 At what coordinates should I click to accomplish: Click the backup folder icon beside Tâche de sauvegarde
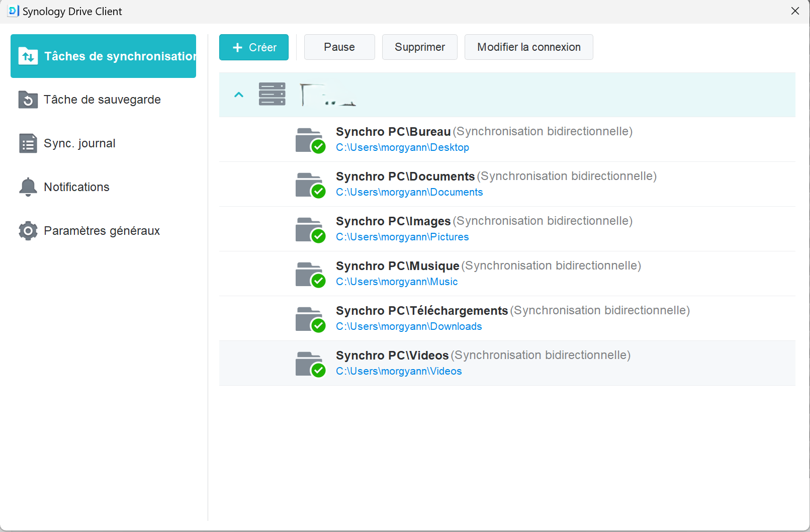click(x=28, y=100)
